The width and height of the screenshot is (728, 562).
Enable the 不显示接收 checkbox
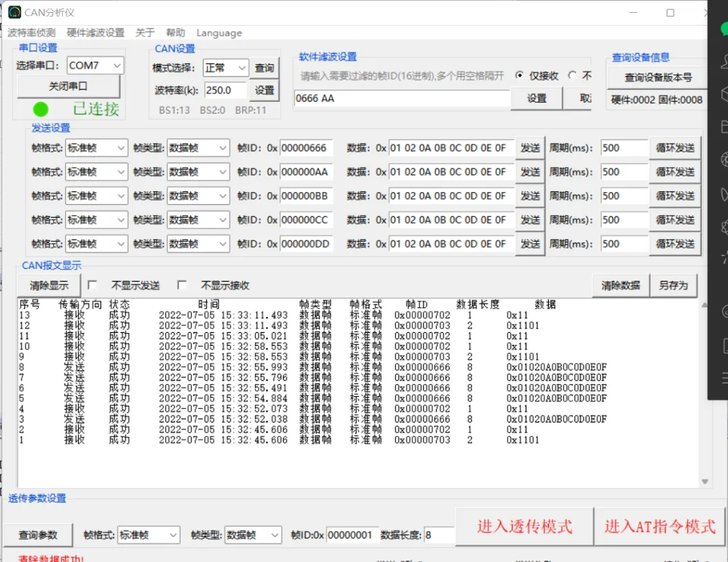(x=182, y=285)
